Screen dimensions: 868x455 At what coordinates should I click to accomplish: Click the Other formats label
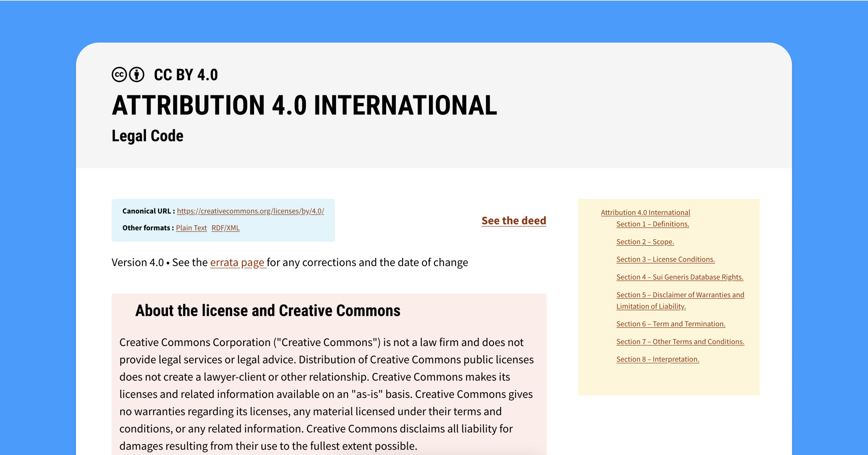tap(148, 228)
